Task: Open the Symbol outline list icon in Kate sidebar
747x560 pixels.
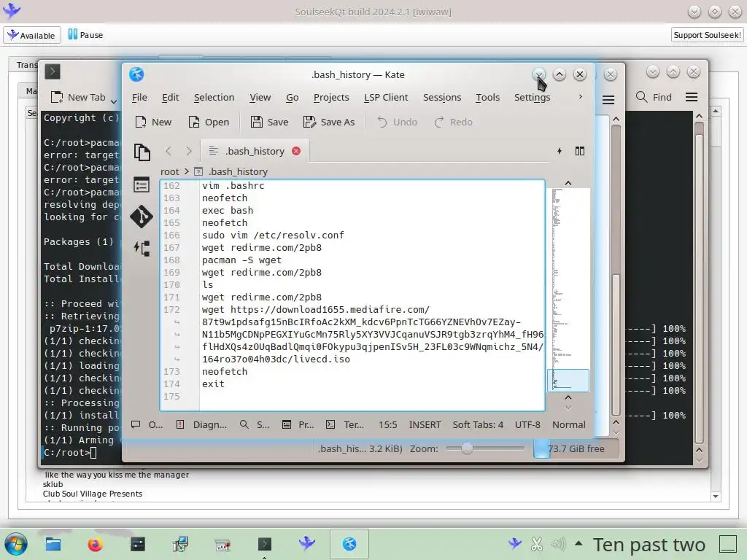Action: pos(142,184)
